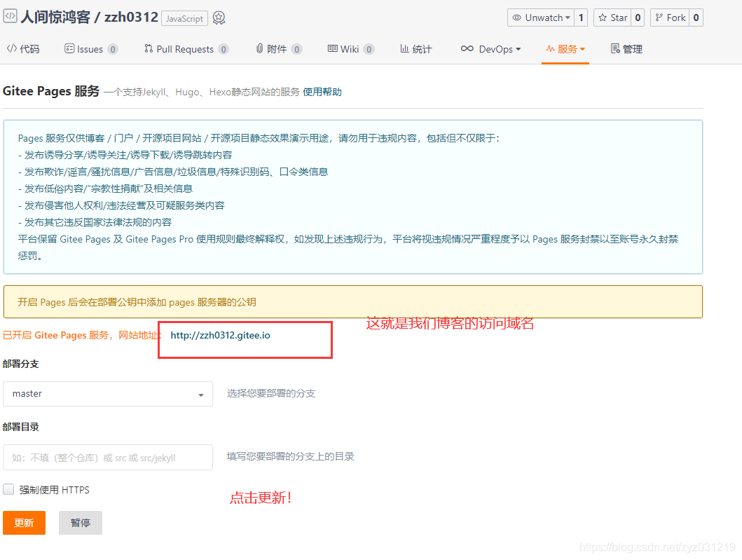This screenshot has width=742, height=560.
Task: Click the 暂停 button
Action: (x=81, y=523)
